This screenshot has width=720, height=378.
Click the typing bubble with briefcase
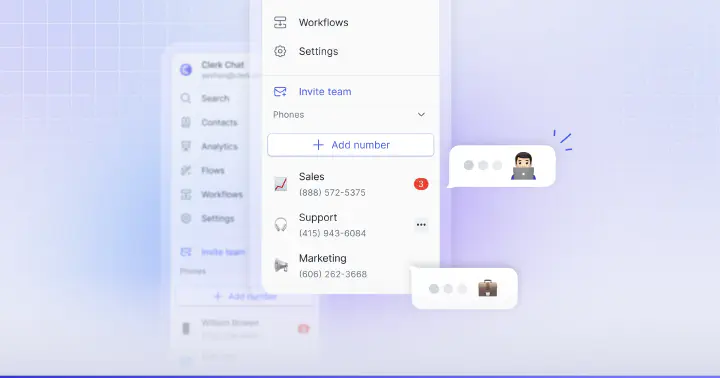coord(465,288)
